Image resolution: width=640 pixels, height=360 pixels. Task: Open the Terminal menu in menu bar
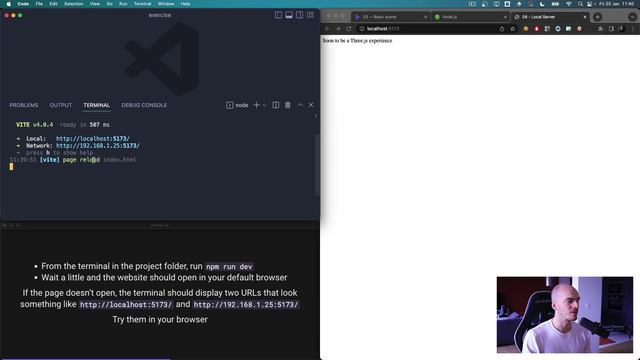tap(142, 4)
